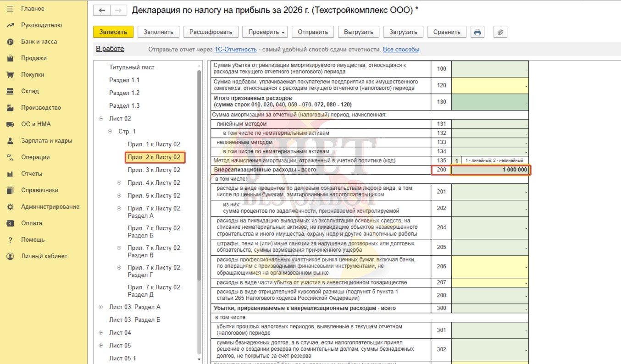
Task: Open Прил. 1 к Листу 02
Action: point(154,144)
